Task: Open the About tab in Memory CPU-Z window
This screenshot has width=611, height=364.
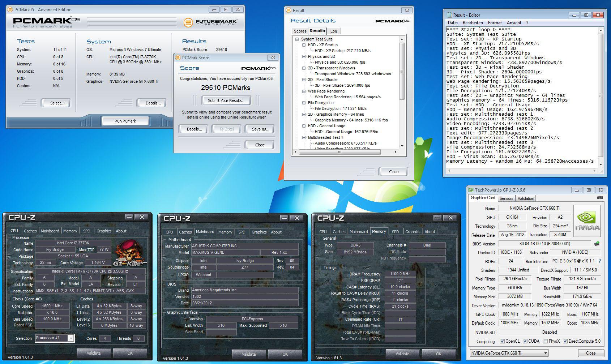Action: click(430, 232)
